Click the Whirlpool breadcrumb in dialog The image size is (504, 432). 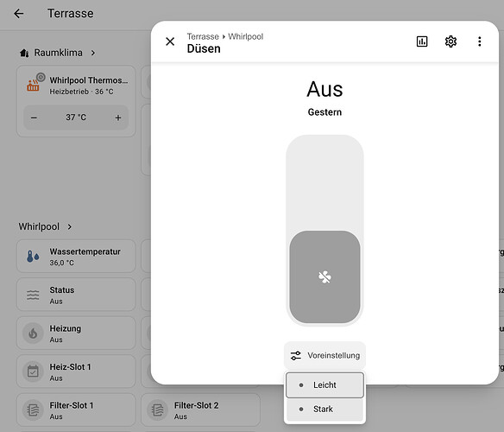point(246,36)
